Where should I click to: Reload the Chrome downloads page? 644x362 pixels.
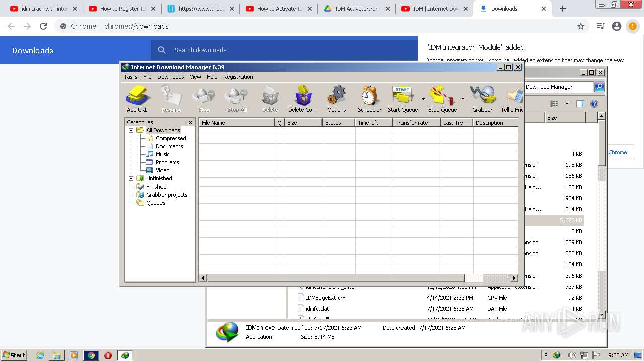[43, 26]
